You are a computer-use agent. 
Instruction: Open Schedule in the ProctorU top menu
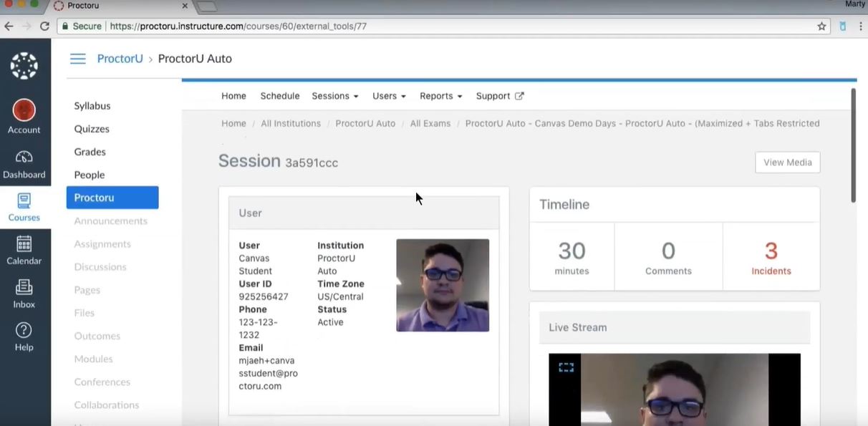(x=280, y=96)
